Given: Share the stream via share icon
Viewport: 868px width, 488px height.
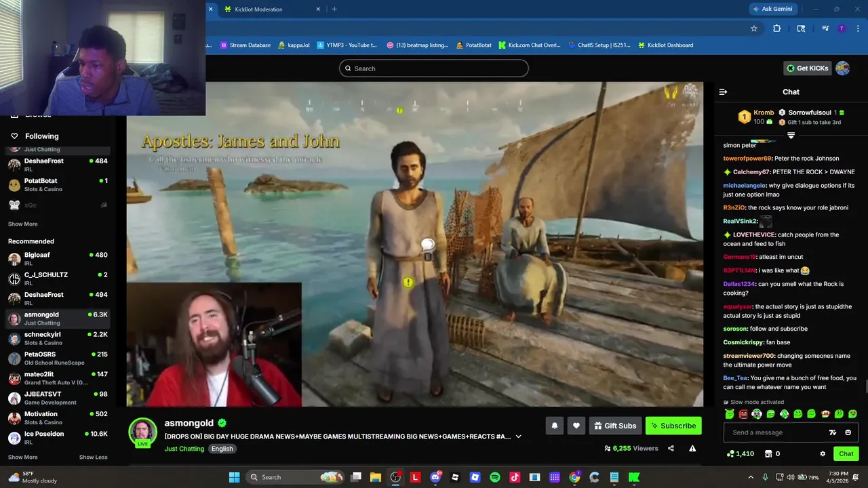Looking at the screenshot, I should pyautogui.click(x=671, y=448).
